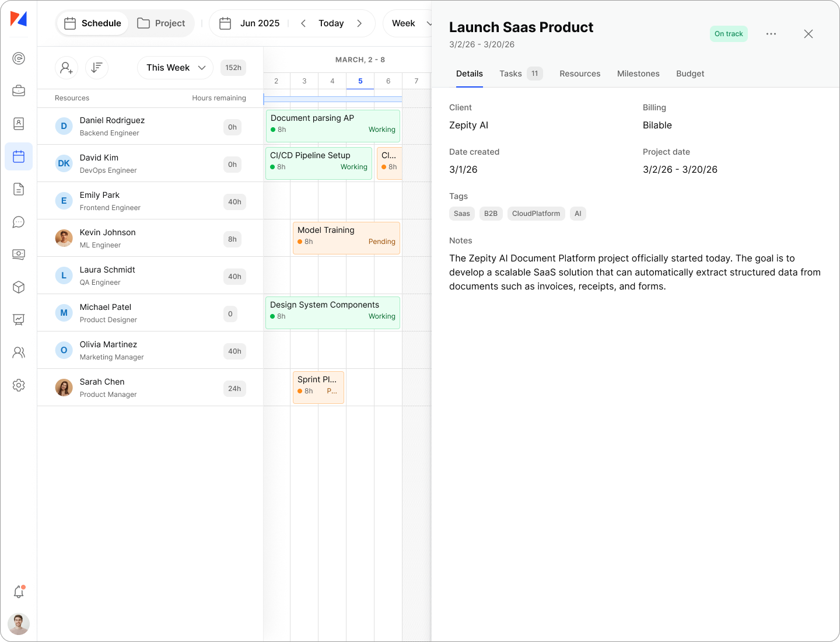Image resolution: width=840 pixels, height=642 pixels.
Task: Open the chat messages sidebar icon
Action: tap(19, 222)
